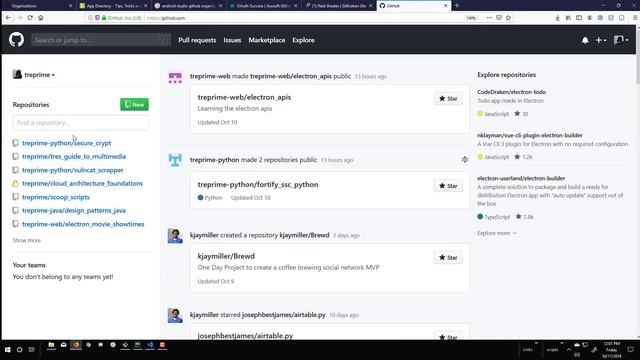This screenshot has width=640, height=360.
Task: Open the profile avatar menu
Action: click(x=621, y=40)
